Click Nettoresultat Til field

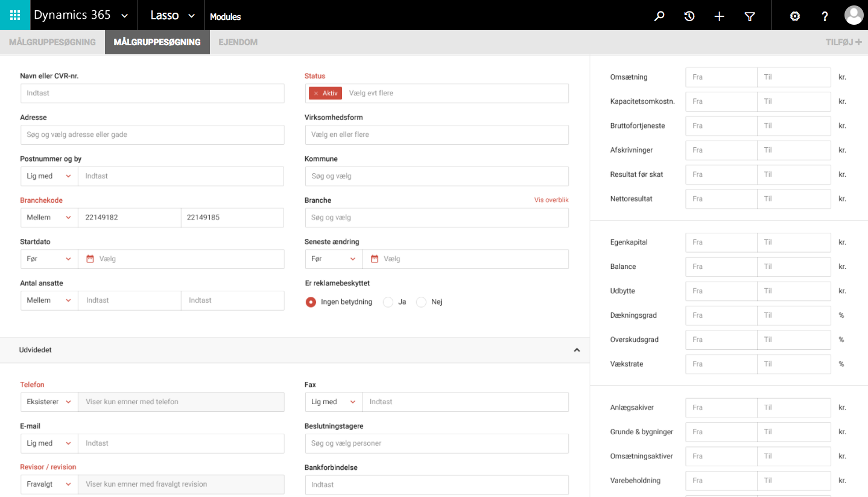[x=794, y=199]
